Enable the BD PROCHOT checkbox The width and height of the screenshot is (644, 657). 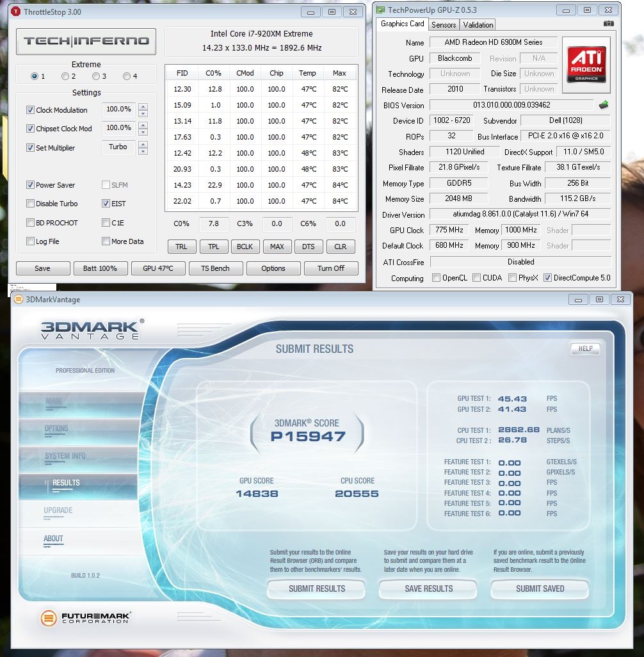point(30,222)
